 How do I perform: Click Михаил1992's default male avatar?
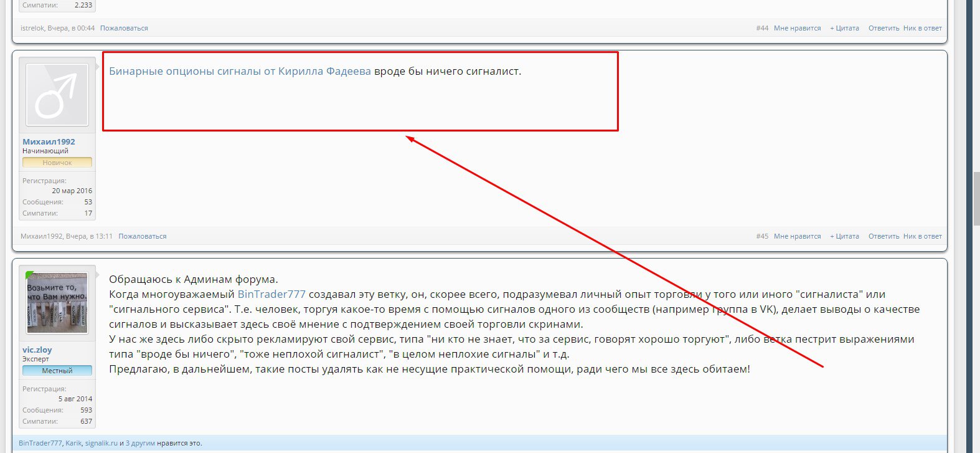tap(57, 95)
